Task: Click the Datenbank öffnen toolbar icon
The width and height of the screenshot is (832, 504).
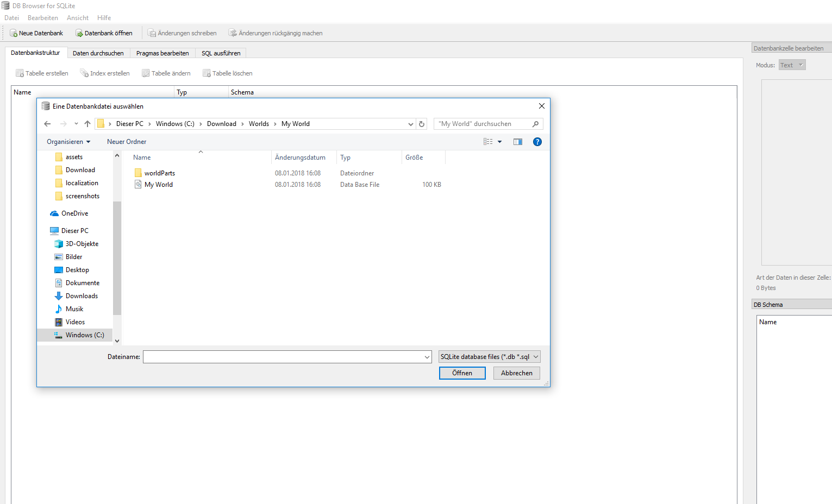Action: (79, 33)
